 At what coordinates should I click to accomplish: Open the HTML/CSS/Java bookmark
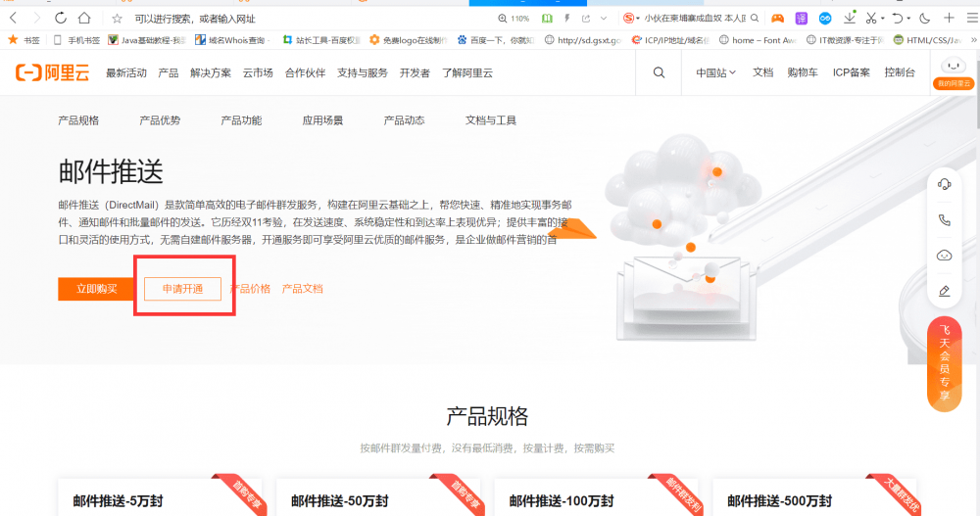(x=927, y=40)
